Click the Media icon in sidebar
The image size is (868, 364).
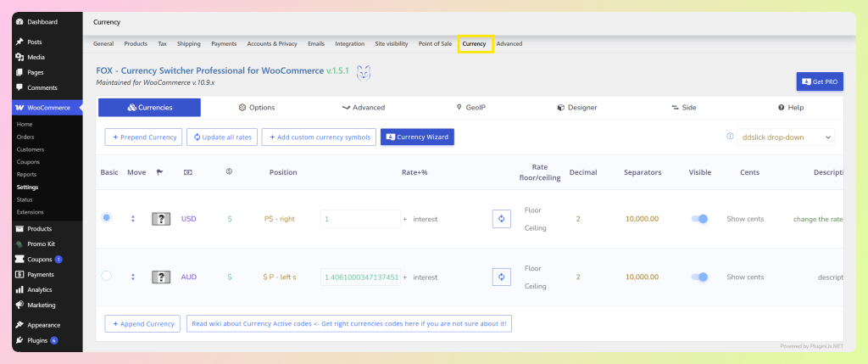click(20, 57)
